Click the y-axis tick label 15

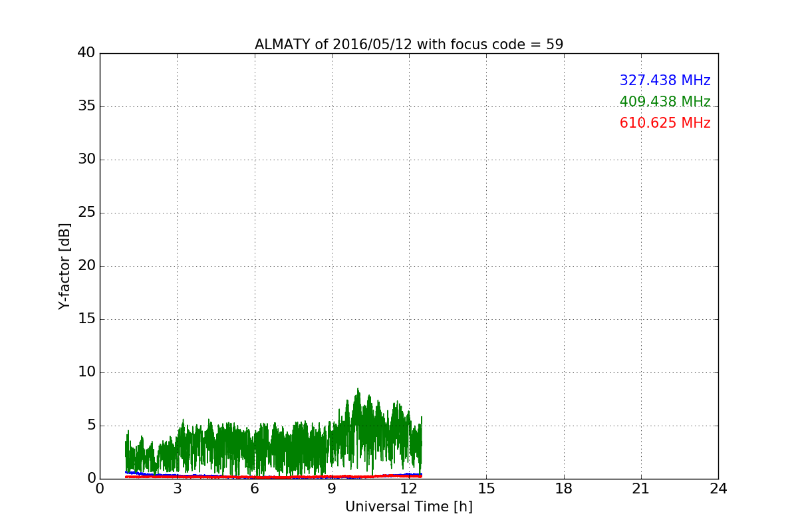(x=86, y=319)
